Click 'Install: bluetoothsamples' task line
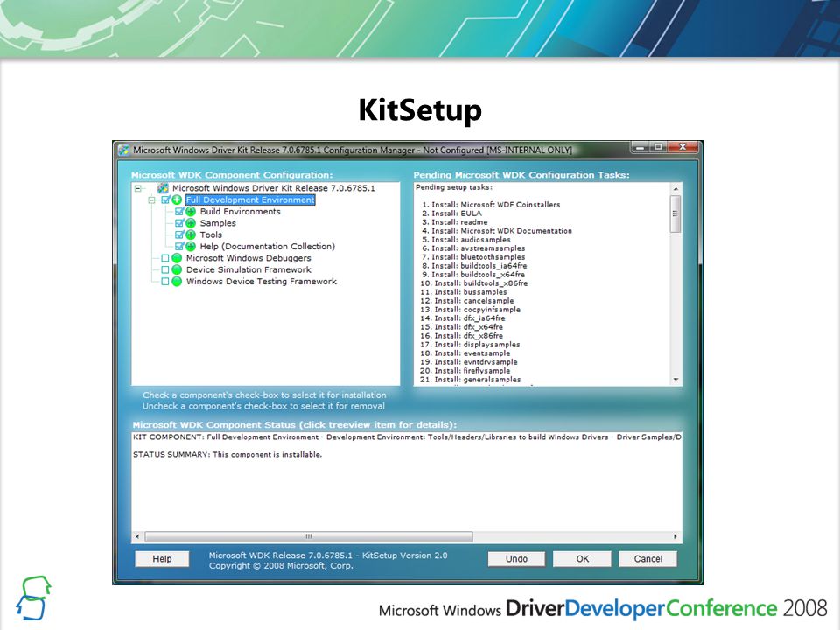 coord(473,257)
